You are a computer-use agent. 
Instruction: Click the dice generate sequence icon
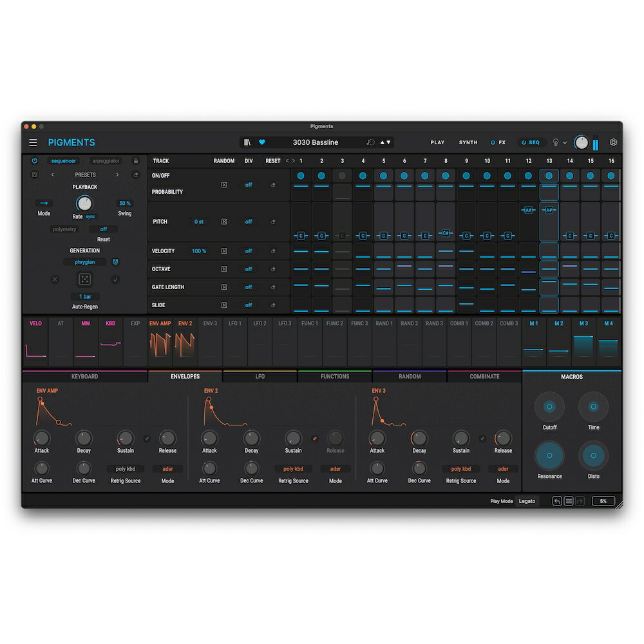click(x=85, y=279)
